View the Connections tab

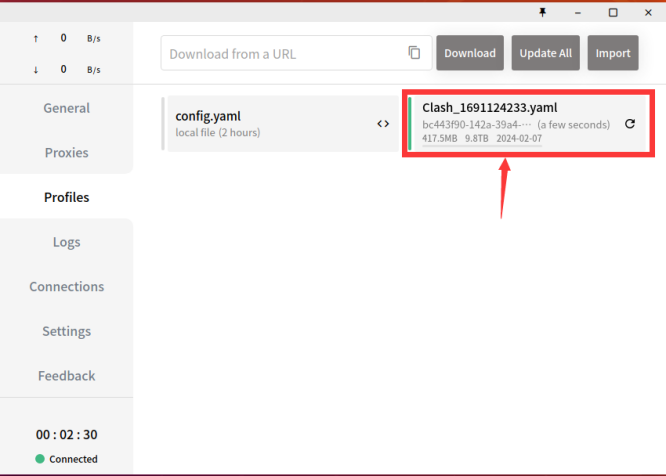(x=67, y=286)
